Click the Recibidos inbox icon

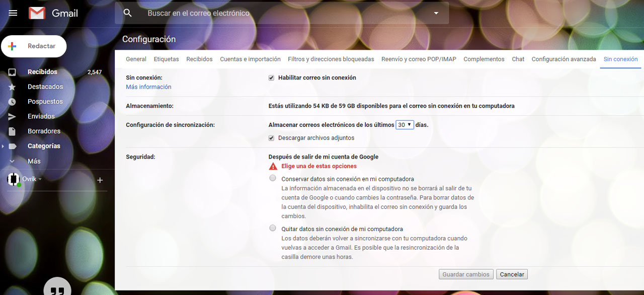12,72
